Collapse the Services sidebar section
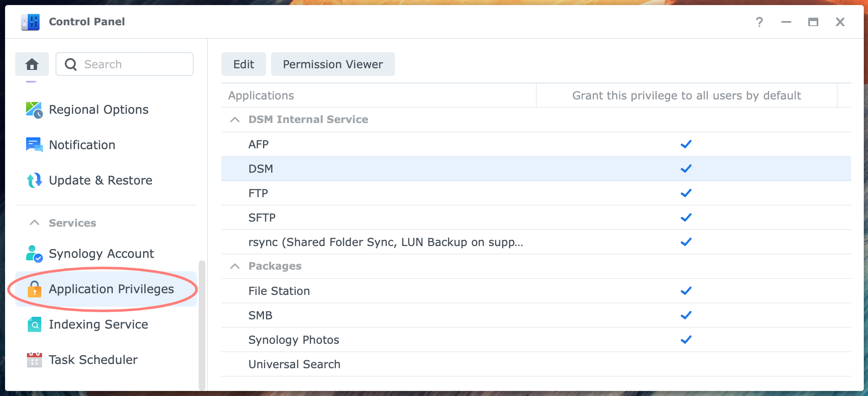The height and width of the screenshot is (396, 868). click(x=35, y=223)
